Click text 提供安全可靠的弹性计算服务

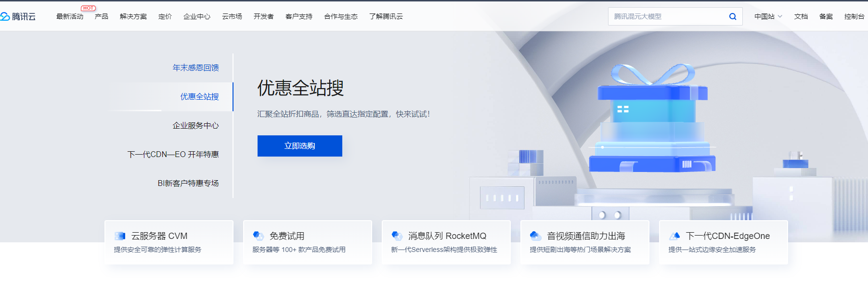(157, 250)
